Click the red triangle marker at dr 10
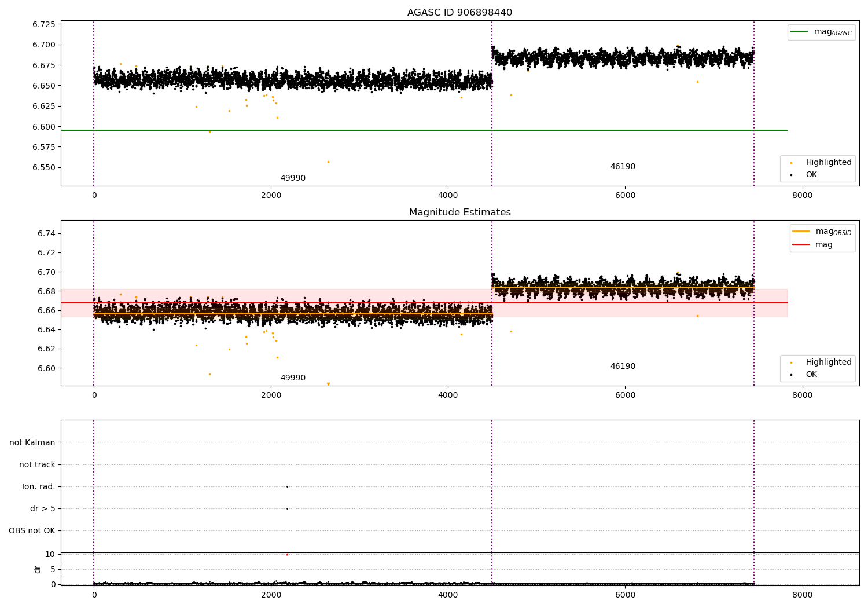This screenshot has height=608, width=868. coord(287,554)
